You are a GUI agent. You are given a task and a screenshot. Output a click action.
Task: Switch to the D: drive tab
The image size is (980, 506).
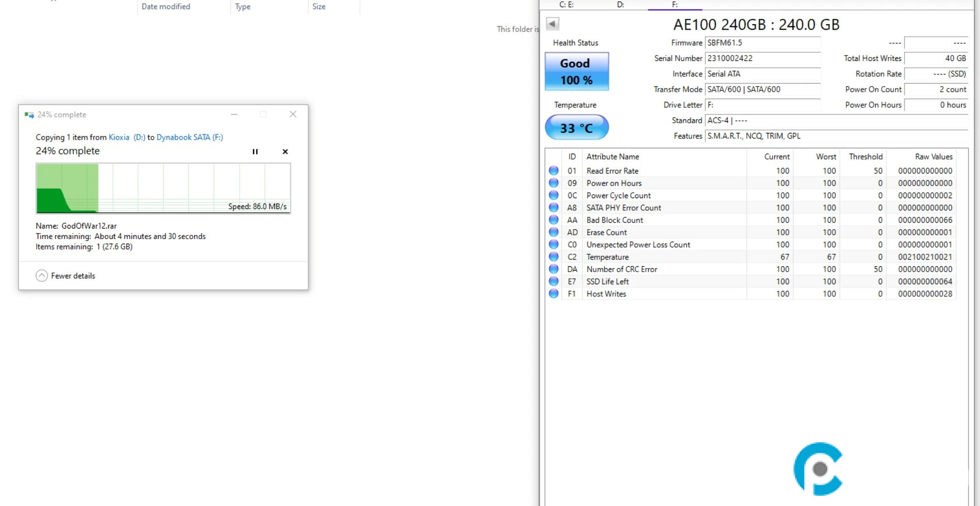click(620, 5)
